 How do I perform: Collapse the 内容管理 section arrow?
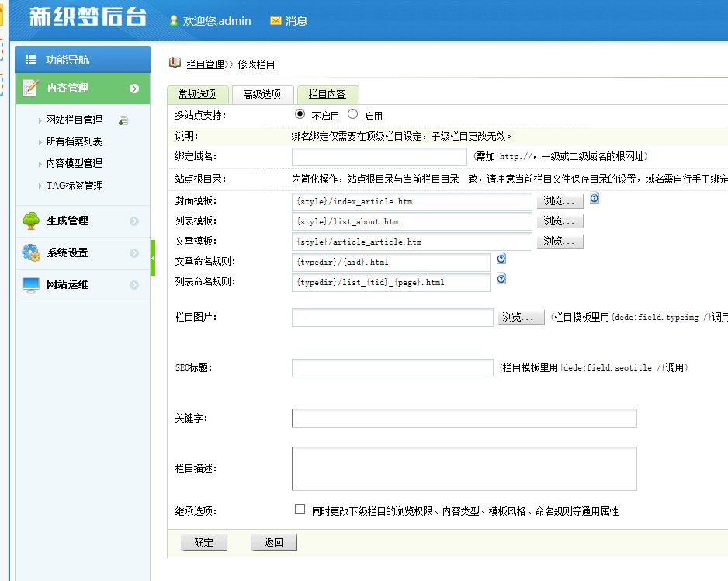tap(134, 89)
